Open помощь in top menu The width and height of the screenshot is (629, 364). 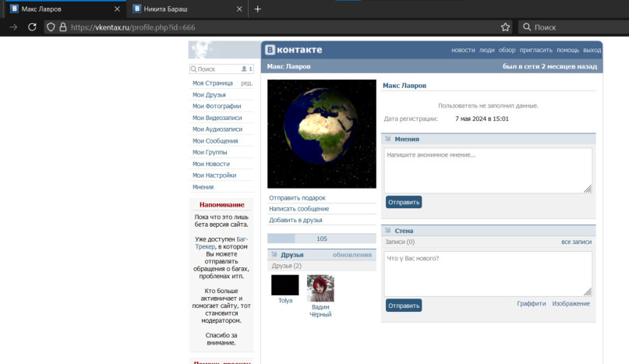click(567, 50)
